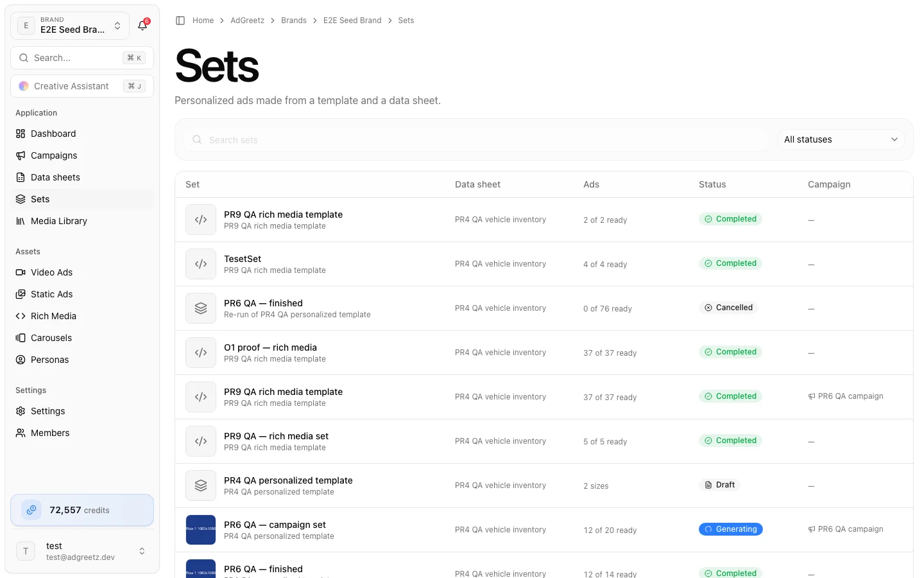Viewport: 924px width, 578px height.
Task: Click the Generating status badge
Action: tap(731, 529)
